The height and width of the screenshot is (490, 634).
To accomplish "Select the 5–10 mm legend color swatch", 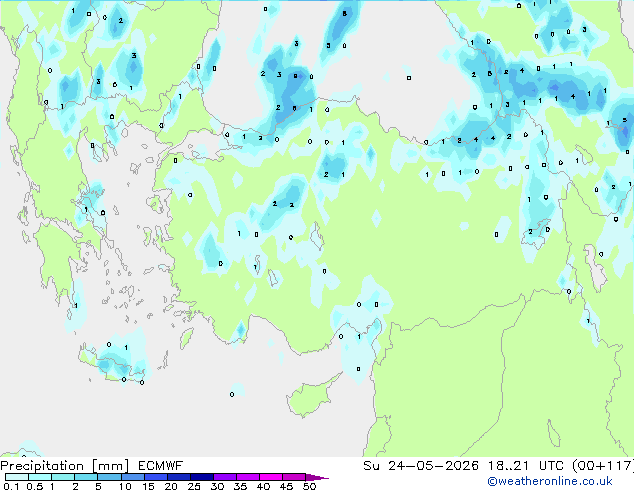I will (x=109, y=477).
